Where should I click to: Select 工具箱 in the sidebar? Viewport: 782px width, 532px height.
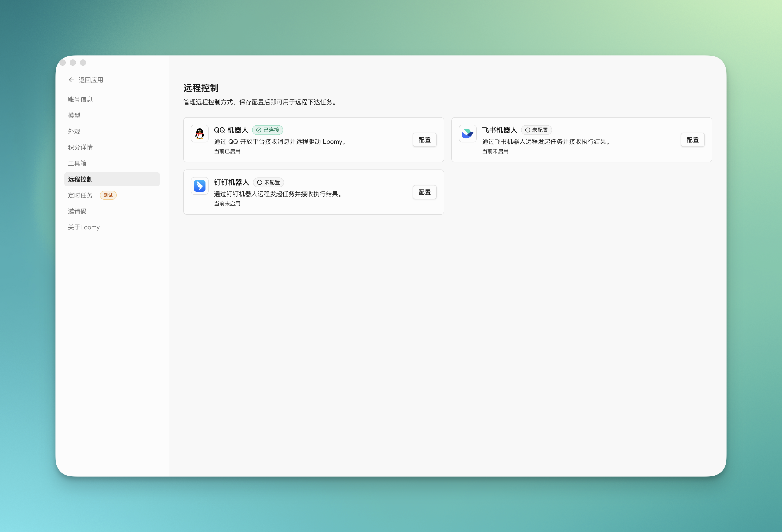coord(77,163)
